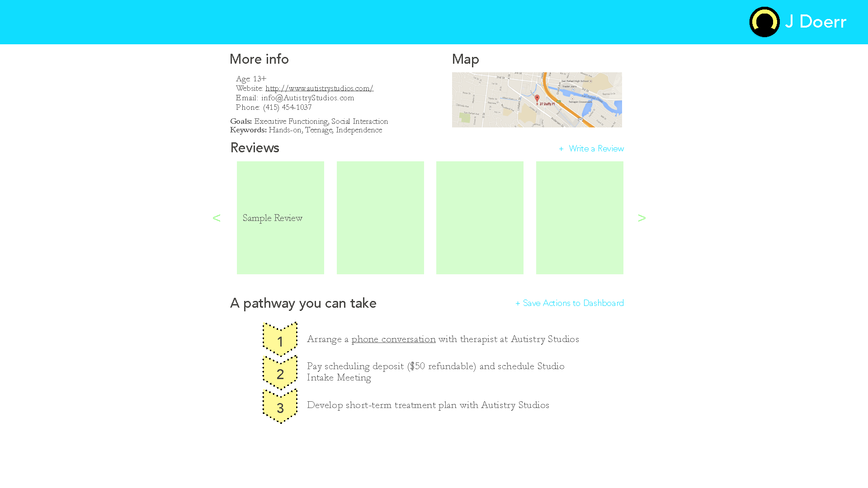Click the phone conversation hyperlink
This screenshot has height=488, width=868.
coord(393,339)
